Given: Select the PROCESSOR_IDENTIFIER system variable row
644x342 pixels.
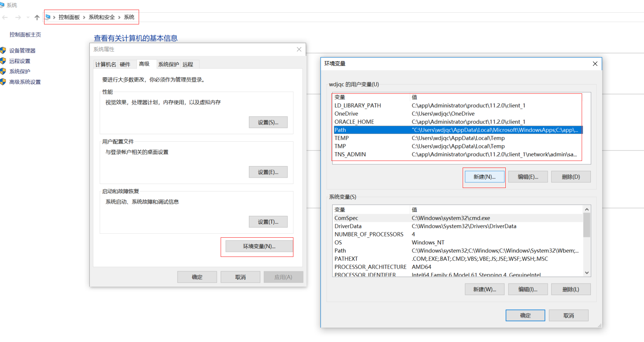Looking at the screenshot, I should [458, 275].
